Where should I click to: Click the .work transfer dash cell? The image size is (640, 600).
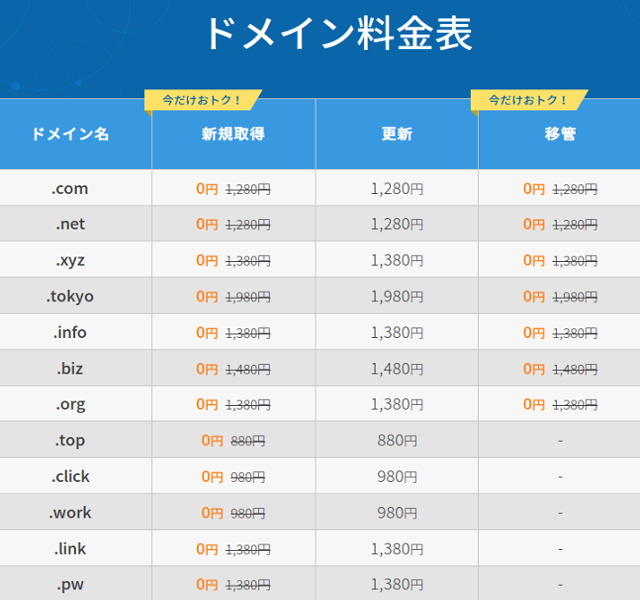[560, 513]
